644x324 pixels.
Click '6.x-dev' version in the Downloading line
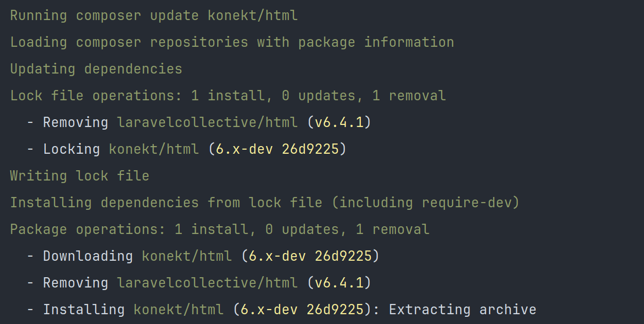point(277,256)
